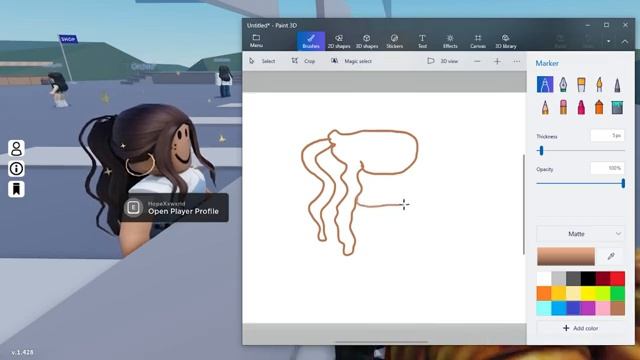Click the current color preview box
This screenshot has width=640, height=360.
566,256
